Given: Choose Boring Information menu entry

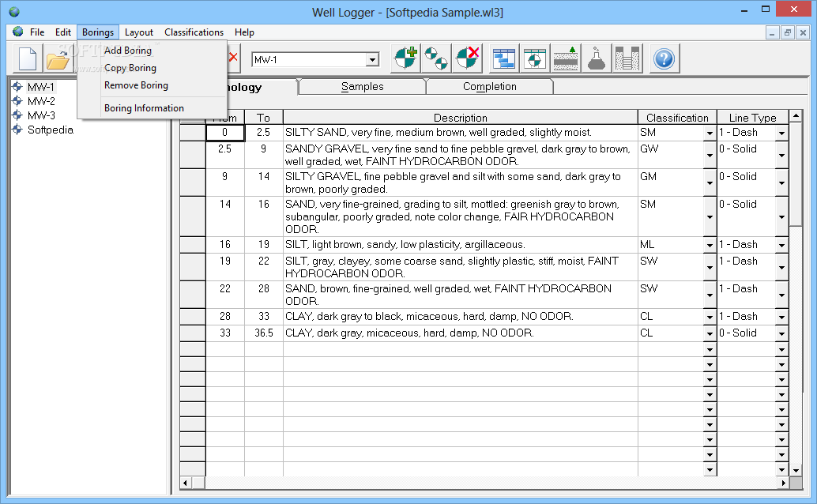Looking at the screenshot, I should click(152, 108).
